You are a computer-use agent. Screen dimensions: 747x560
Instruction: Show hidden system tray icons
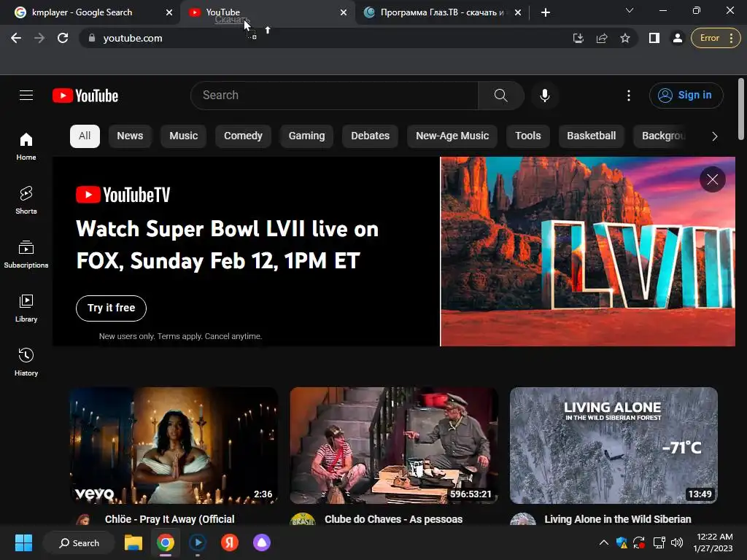coord(603,542)
